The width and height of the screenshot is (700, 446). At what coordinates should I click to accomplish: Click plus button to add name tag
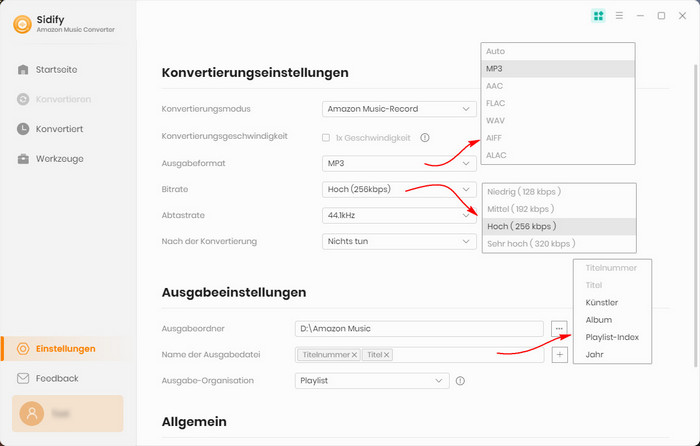(560, 355)
